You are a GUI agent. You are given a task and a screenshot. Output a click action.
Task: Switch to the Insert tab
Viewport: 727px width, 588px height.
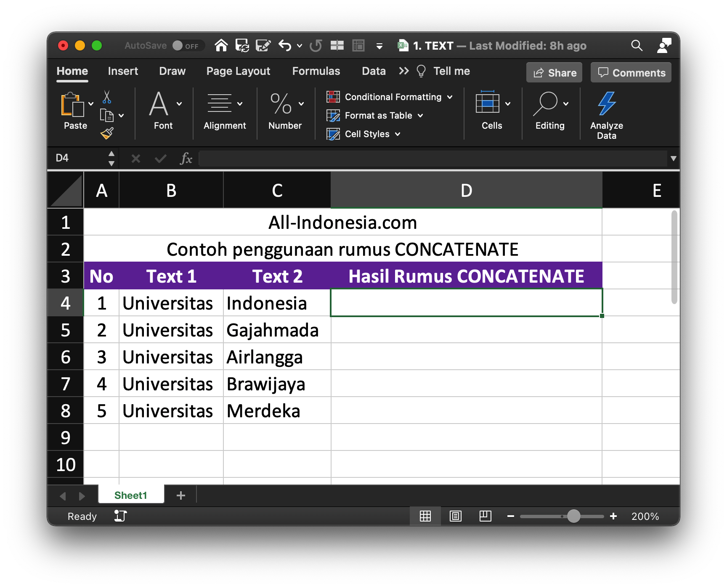tap(123, 71)
